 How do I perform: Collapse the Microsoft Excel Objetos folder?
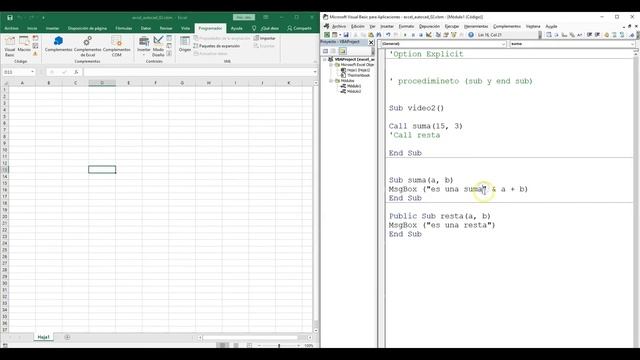331,65
